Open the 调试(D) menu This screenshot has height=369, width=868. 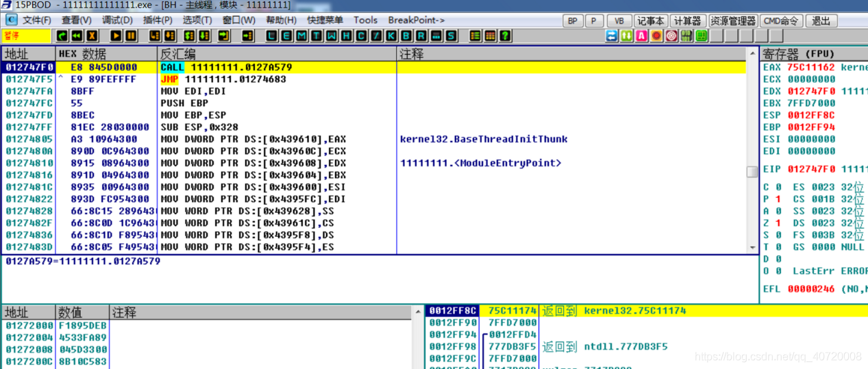tap(117, 21)
